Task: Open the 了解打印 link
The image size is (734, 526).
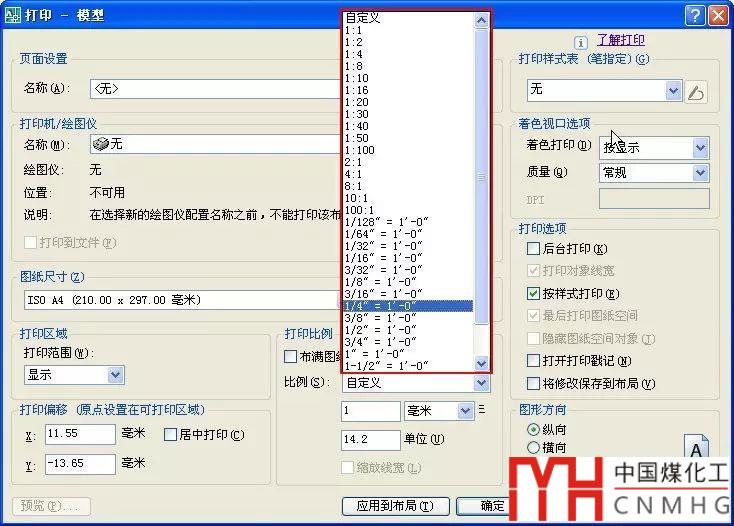Action: (621, 40)
